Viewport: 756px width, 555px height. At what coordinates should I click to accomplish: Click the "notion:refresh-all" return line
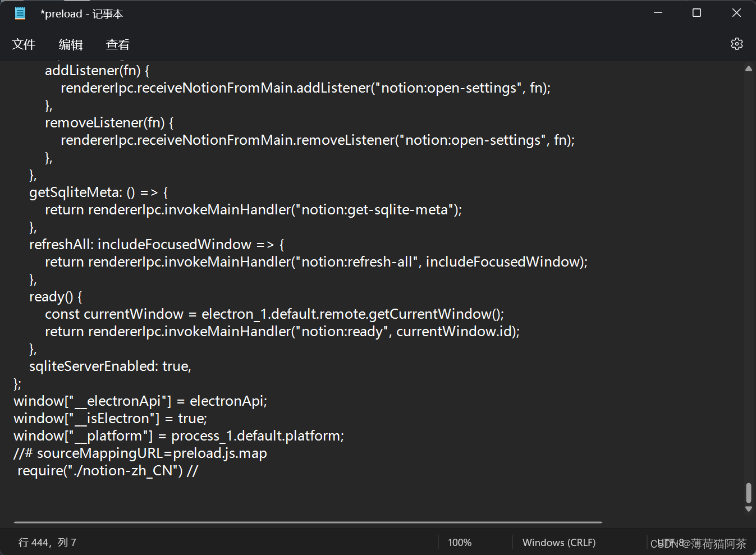click(317, 262)
